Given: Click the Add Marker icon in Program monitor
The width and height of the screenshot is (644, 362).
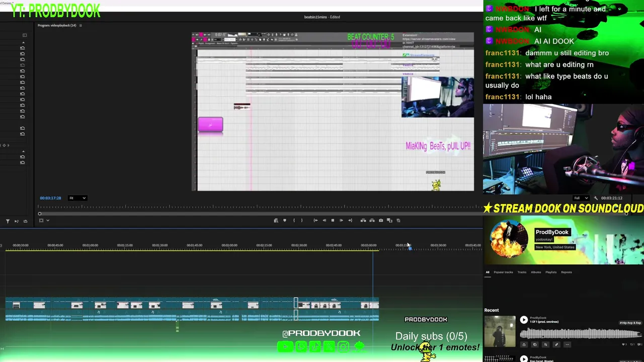Looking at the screenshot, I should point(285,220).
